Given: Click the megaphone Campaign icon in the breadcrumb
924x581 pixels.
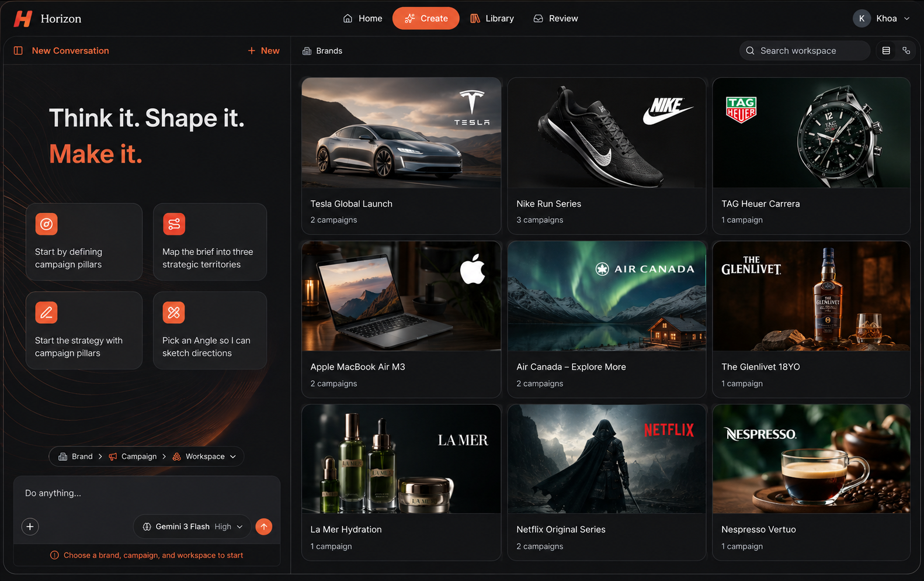Looking at the screenshot, I should 113,456.
